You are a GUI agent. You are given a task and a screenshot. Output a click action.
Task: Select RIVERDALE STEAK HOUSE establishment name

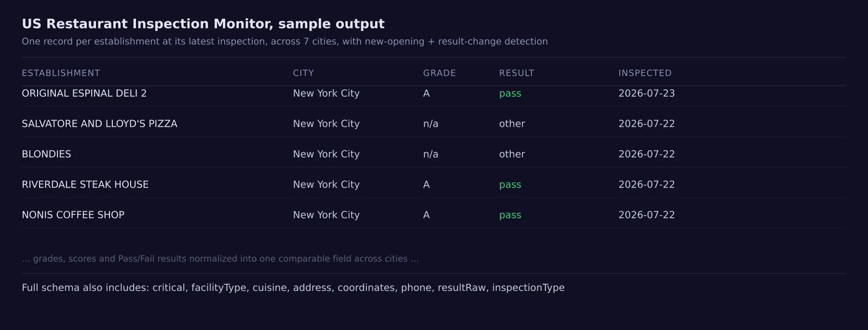[85, 184]
